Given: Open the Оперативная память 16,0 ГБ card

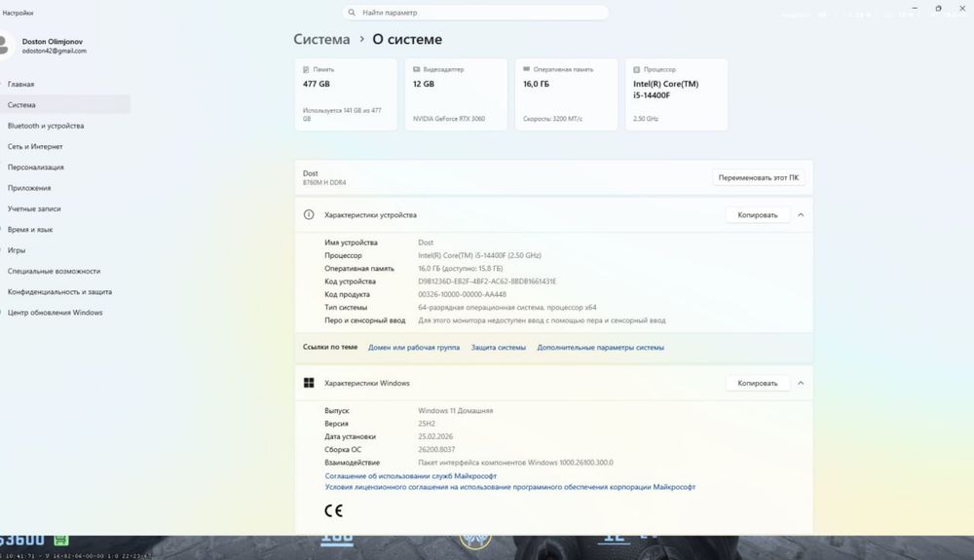Looking at the screenshot, I should (x=566, y=94).
